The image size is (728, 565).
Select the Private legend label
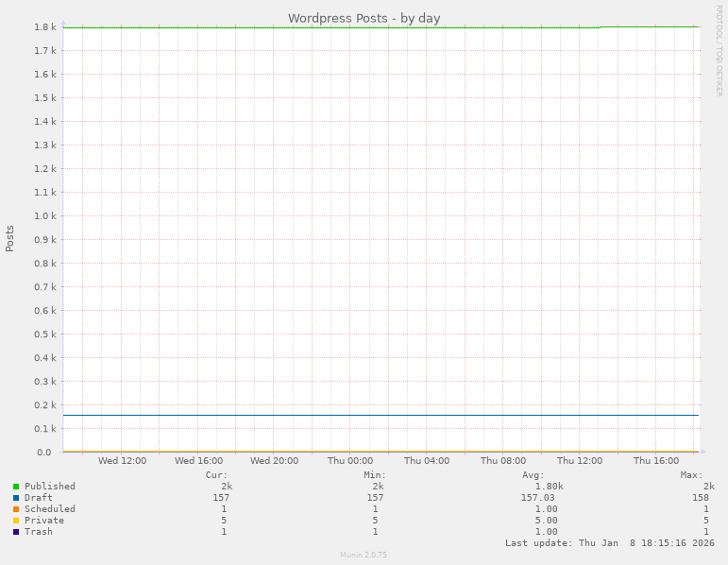click(x=44, y=521)
